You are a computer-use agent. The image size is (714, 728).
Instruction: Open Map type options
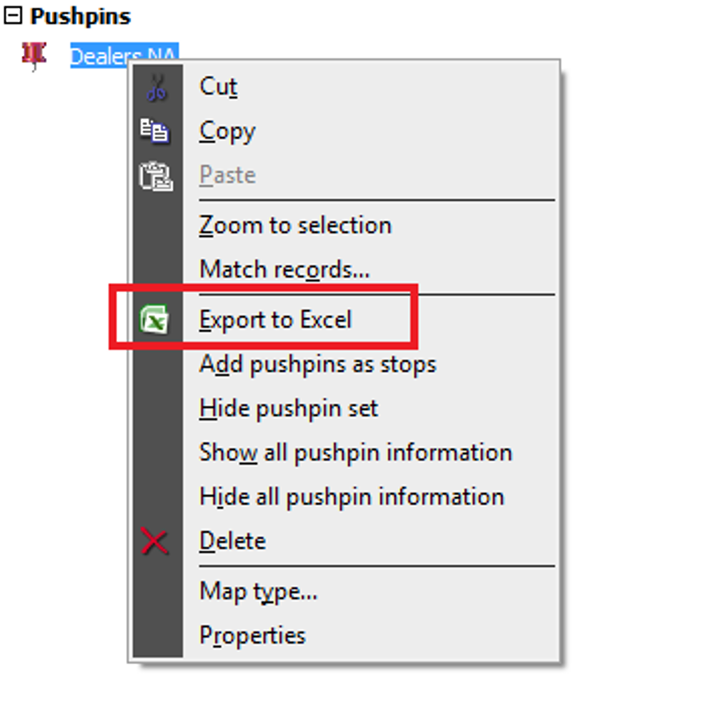[x=258, y=592]
